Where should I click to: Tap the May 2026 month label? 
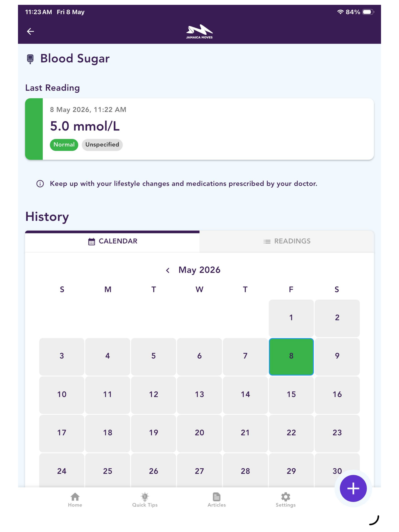click(199, 270)
